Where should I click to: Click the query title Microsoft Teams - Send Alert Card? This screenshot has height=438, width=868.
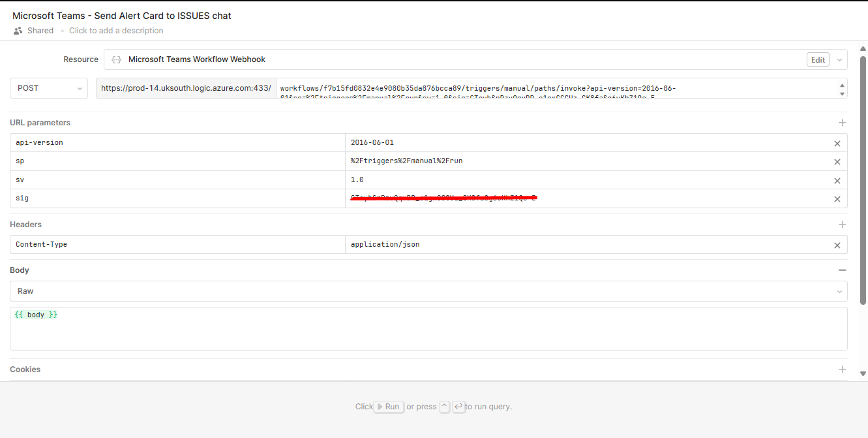pyautogui.click(x=122, y=16)
